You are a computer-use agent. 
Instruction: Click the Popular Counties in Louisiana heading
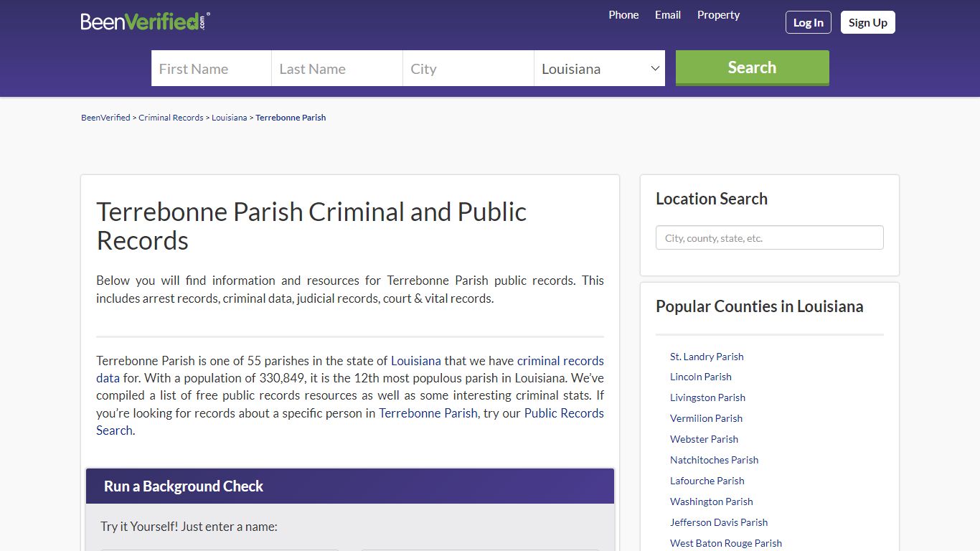point(759,306)
